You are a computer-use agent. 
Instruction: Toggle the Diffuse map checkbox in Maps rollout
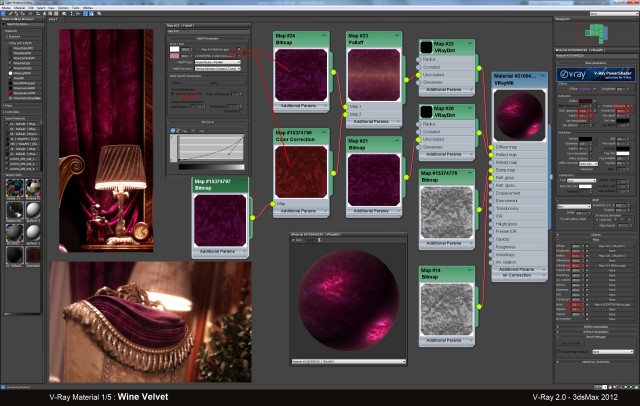587,246
